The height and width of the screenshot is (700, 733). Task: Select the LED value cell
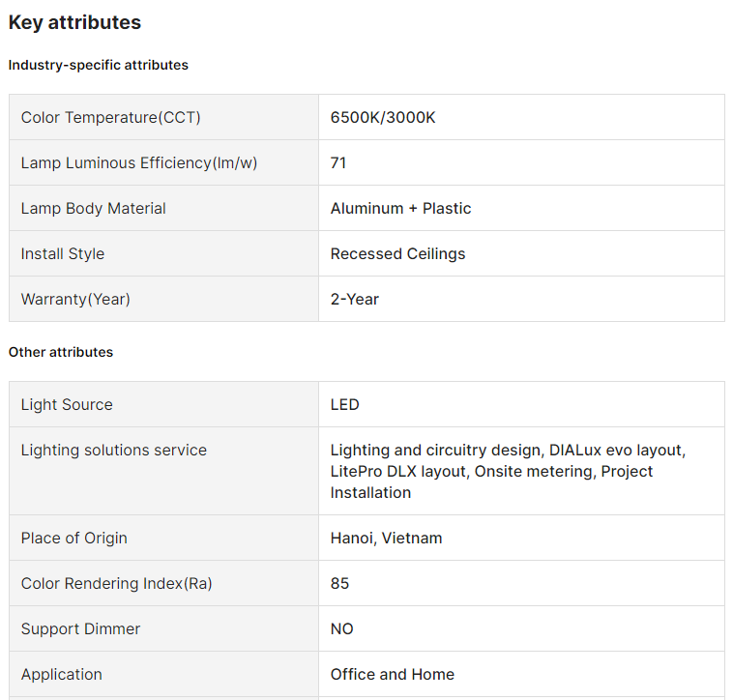coord(345,404)
